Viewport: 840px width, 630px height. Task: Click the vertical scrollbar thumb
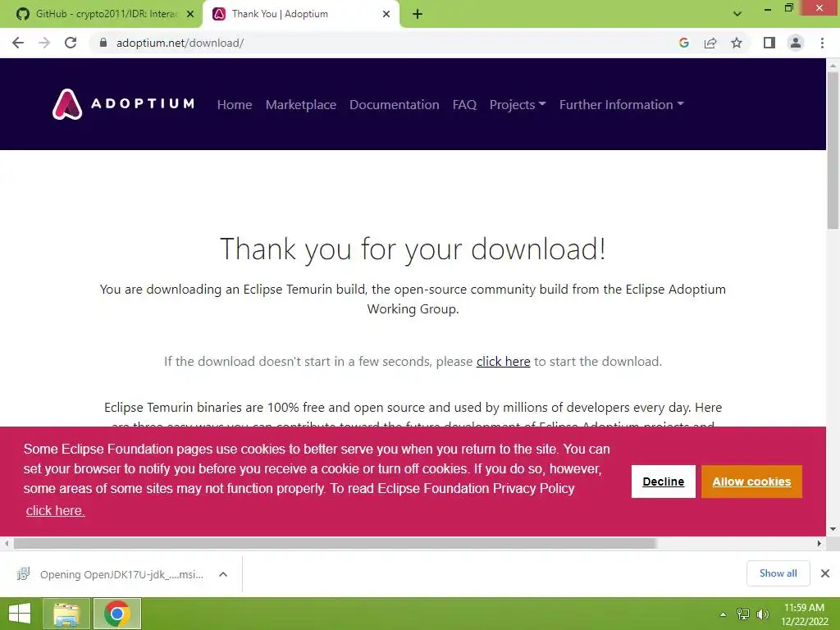coord(833,150)
